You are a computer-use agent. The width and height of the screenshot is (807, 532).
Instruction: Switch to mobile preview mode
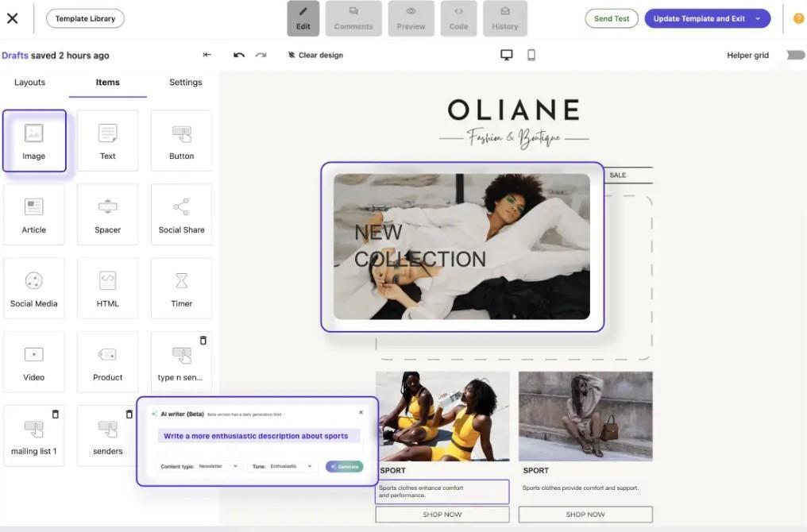[531, 54]
